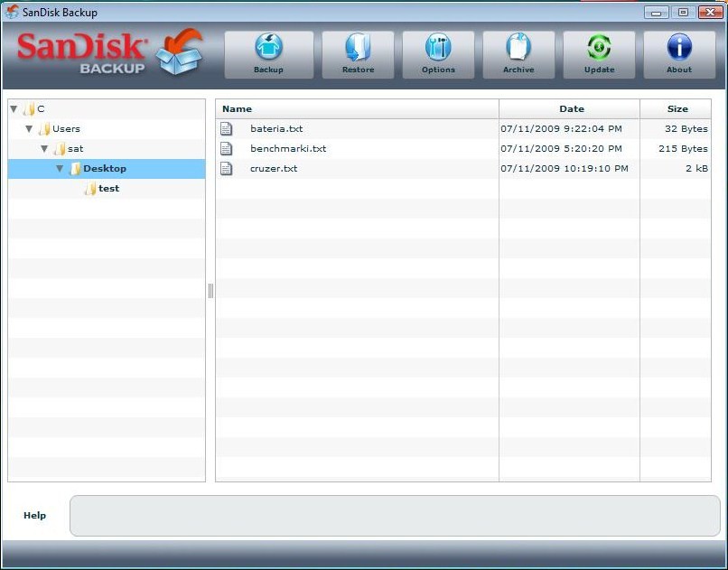Select the sat tree label

(76, 149)
